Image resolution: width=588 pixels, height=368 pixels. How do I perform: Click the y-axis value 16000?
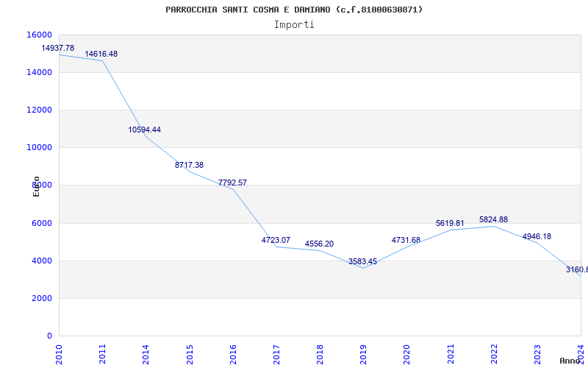39,35
